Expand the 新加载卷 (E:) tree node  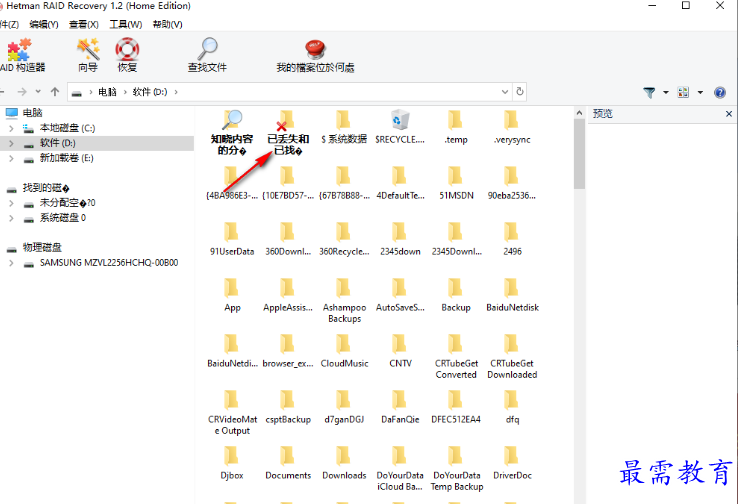click(x=11, y=158)
